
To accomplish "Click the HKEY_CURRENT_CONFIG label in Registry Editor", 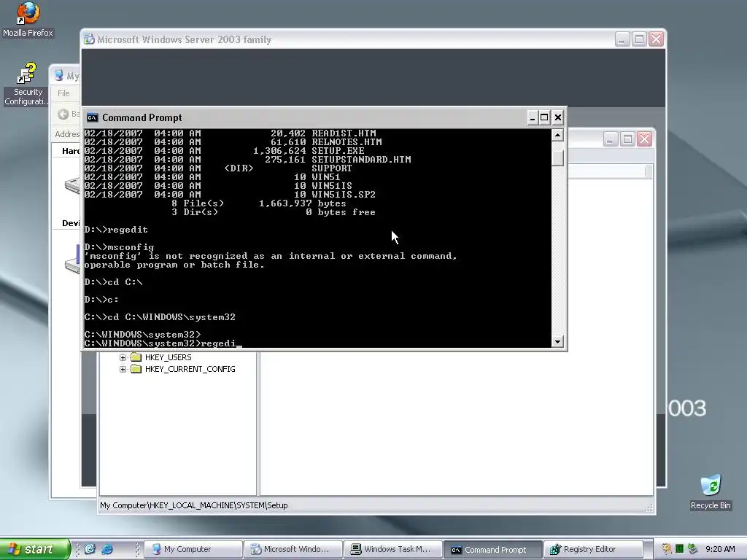I will (x=190, y=369).
